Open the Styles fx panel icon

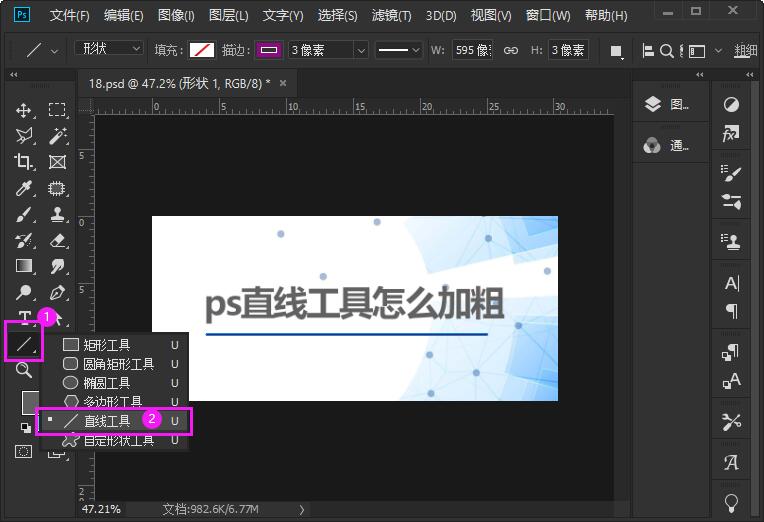[731, 133]
